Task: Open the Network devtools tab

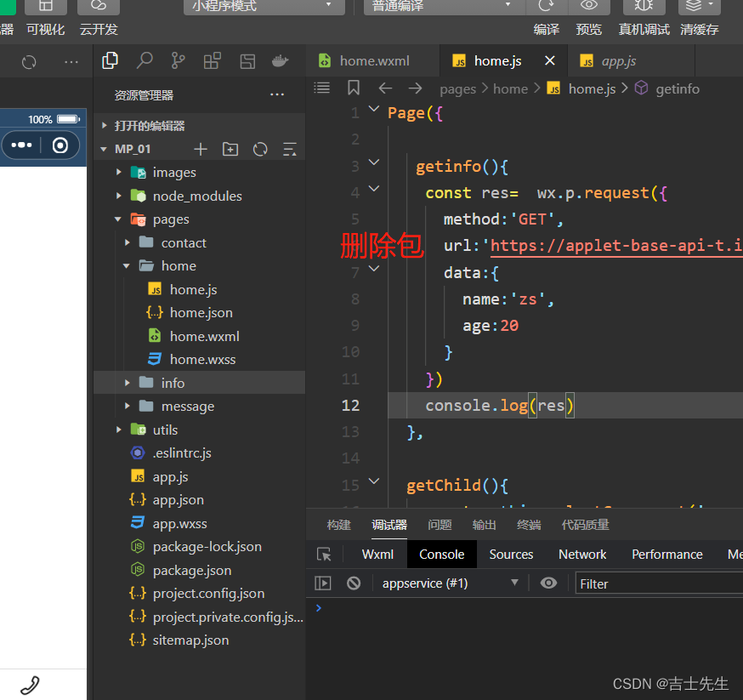Action: (x=582, y=554)
